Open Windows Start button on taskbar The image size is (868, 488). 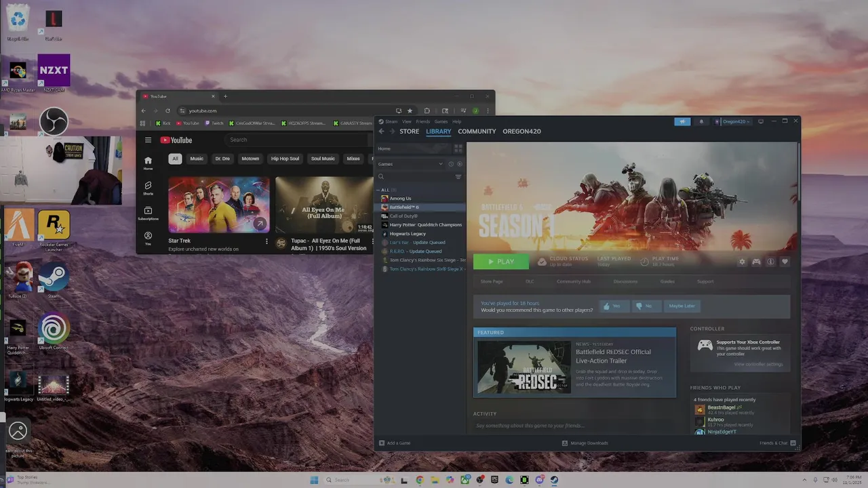314,480
